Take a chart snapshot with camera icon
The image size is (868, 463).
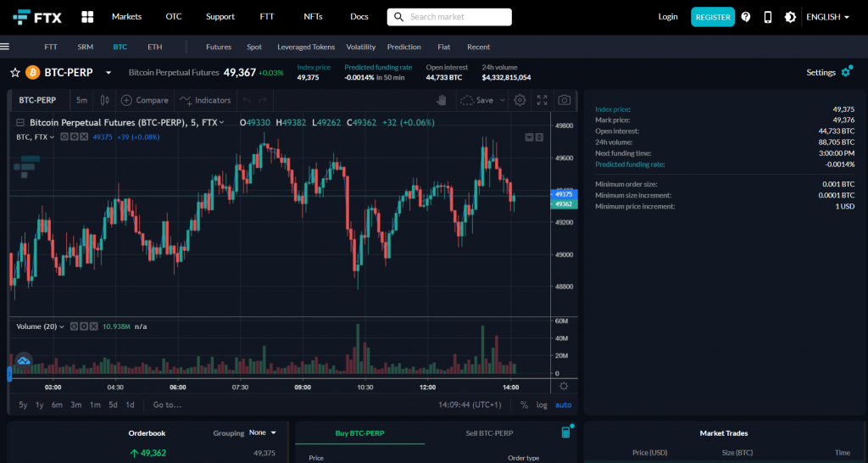coord(564,100)
